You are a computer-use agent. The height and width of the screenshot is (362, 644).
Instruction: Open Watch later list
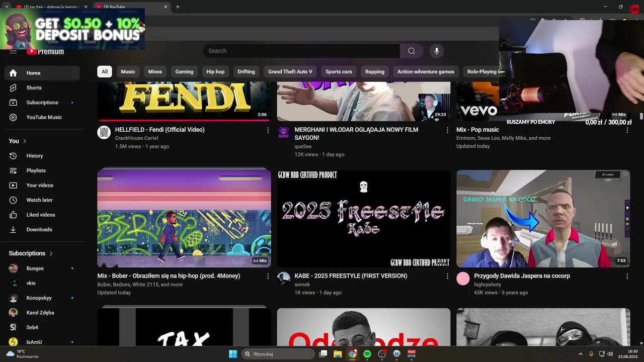[42, 200]
